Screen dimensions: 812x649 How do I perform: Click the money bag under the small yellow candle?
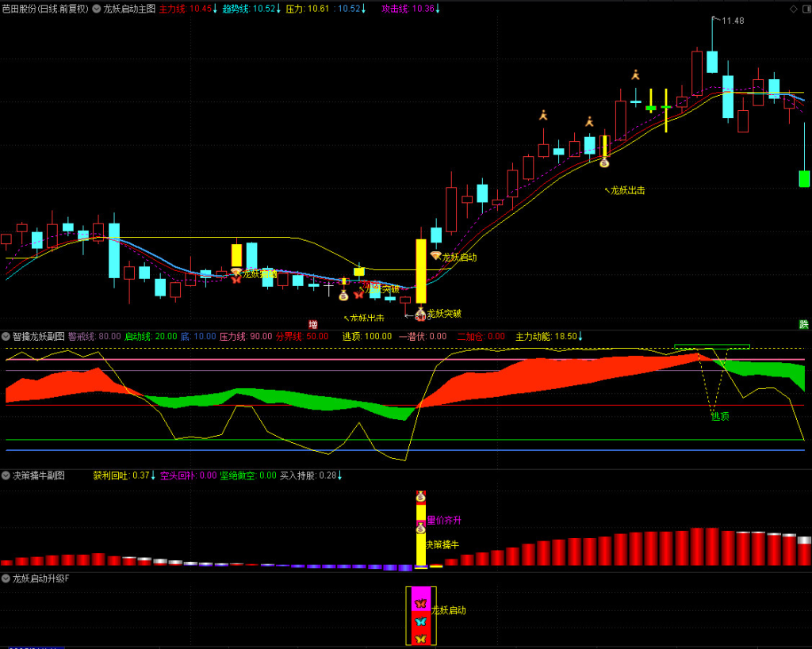click(343, 296)
